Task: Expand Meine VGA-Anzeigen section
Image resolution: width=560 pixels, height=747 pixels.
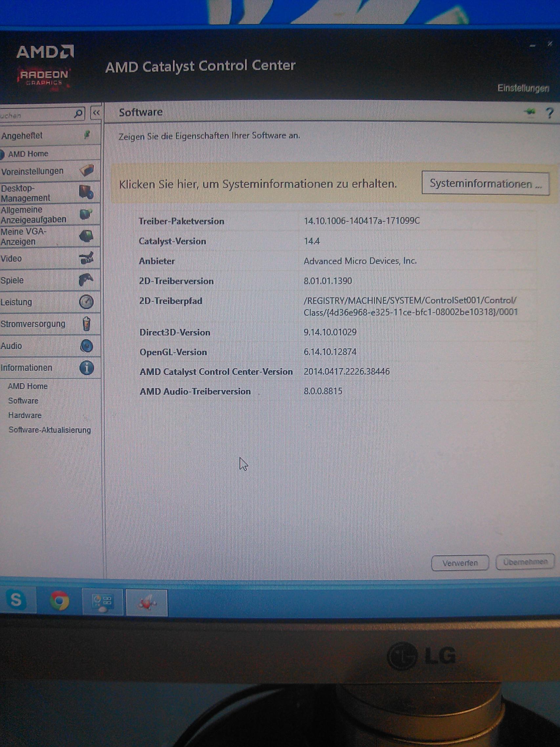Action: pos(50,236)
